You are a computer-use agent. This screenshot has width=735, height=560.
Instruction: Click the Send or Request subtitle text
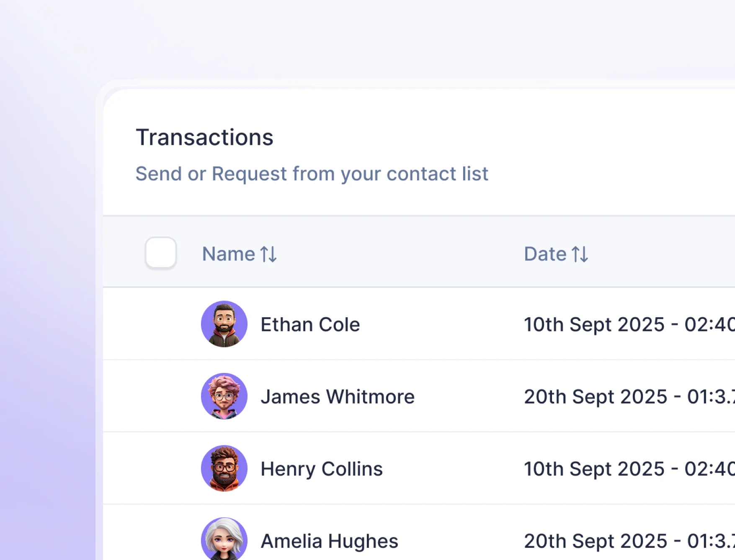(312, 173)
